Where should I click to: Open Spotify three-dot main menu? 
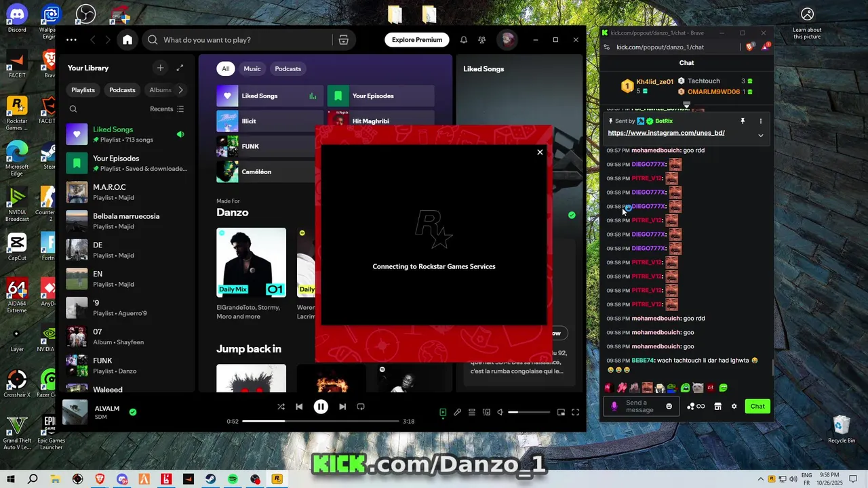tap(71, 40)
